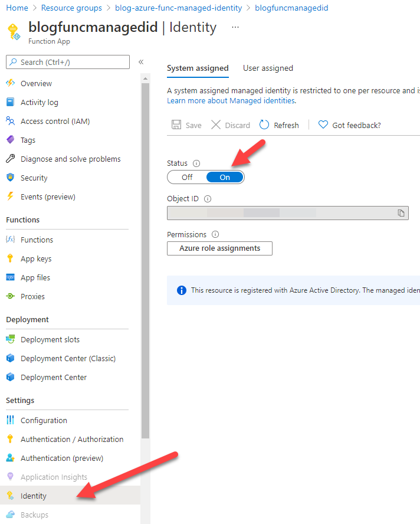Collapse the left navigation menu

[x=141, y=62]
